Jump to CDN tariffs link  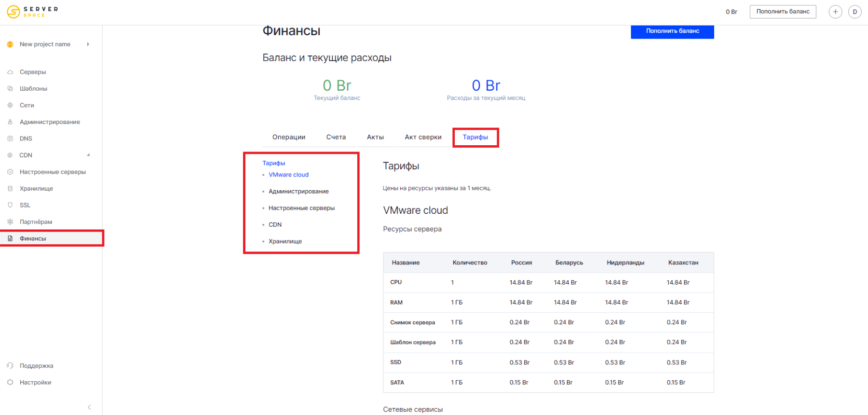(x=275, y=225)
